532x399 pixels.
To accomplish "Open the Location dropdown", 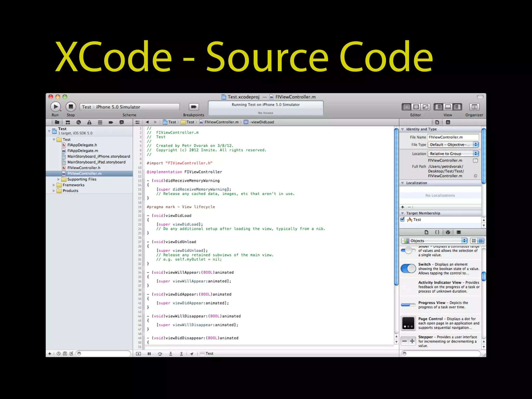I will (453, 154).
